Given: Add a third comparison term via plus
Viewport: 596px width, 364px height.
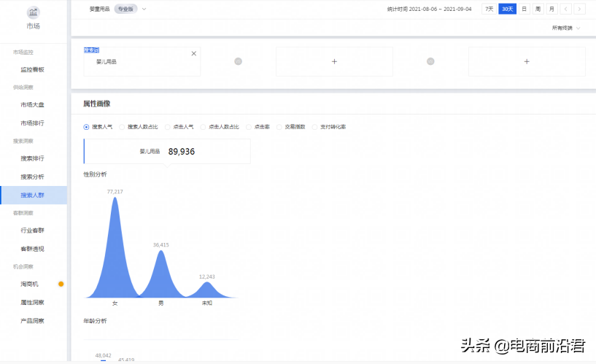Looking at the screenshot, I should click(527, 62).
